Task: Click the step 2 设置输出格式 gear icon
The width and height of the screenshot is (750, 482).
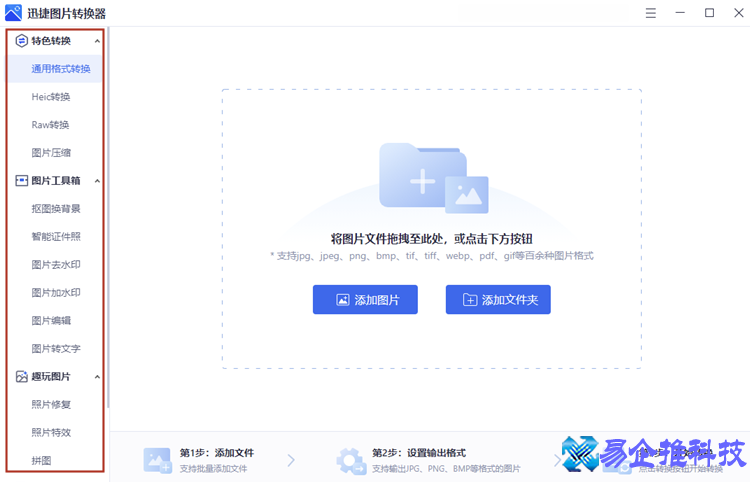Action: point(351,460)
